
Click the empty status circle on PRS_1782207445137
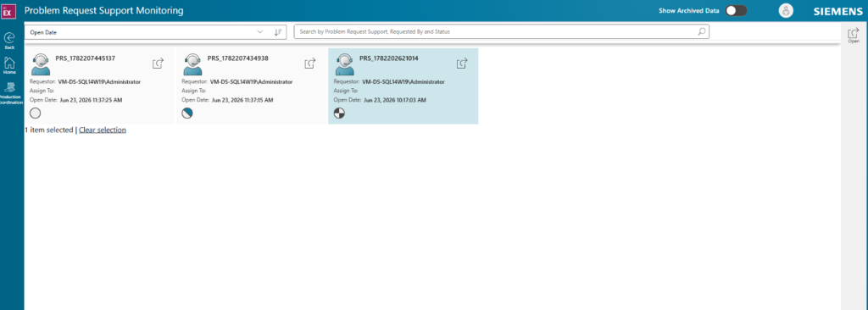click(36, 113)
